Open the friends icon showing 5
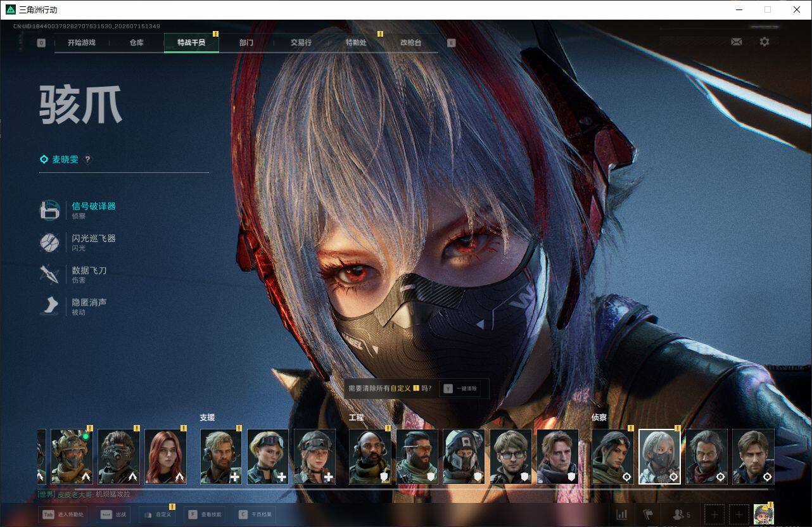The height and width of the screenshot is (527, 812). click(x=681, y=514)
